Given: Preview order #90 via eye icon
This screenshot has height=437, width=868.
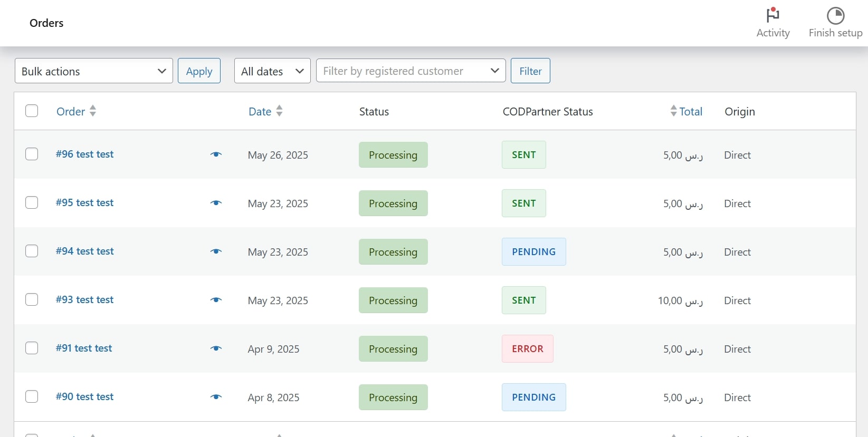Looking at the screenshot, I should [216, 397].
